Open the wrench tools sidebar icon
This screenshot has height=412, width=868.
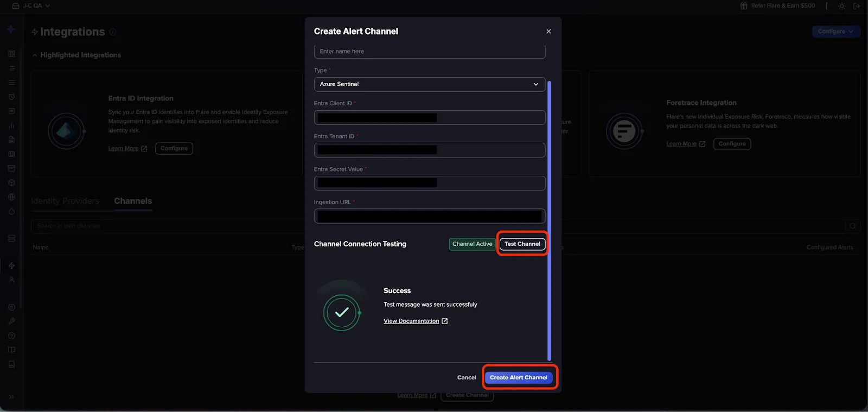coord(11,321)
